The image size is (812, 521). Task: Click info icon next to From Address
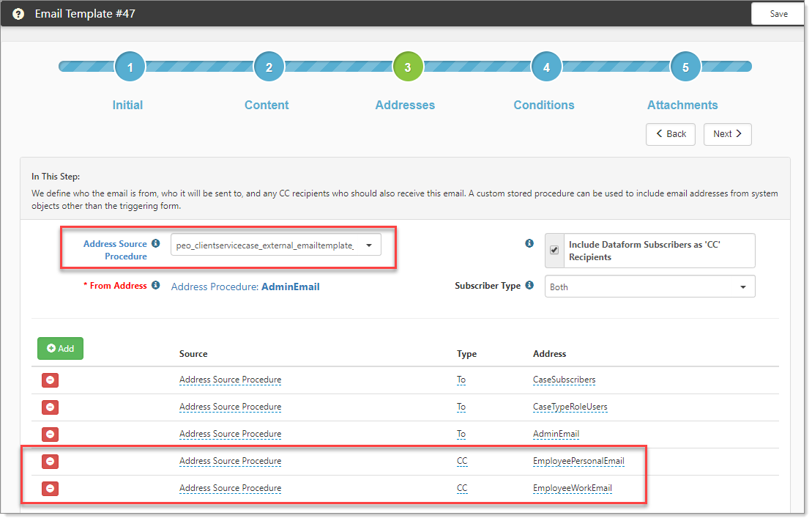(x=155, y=286)
